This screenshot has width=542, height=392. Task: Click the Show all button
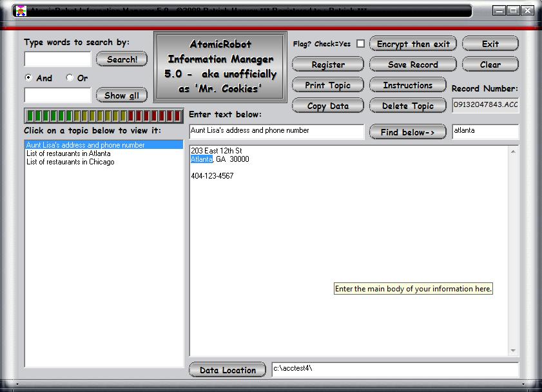tap(121, 95)
